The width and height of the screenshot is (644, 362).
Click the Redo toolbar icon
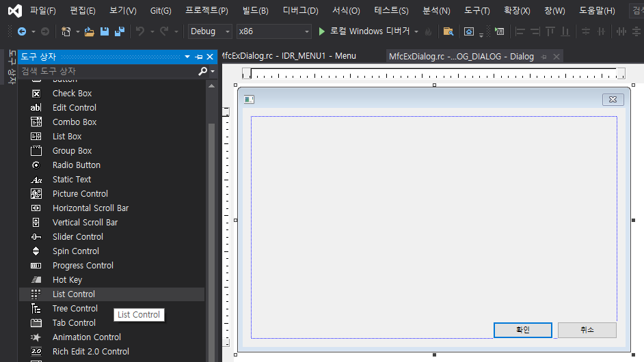click(164, 31)
